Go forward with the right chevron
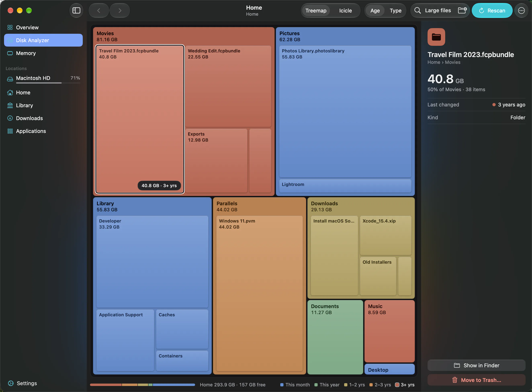532x392 pixels. pyautogui.click(x=120, y=10)
